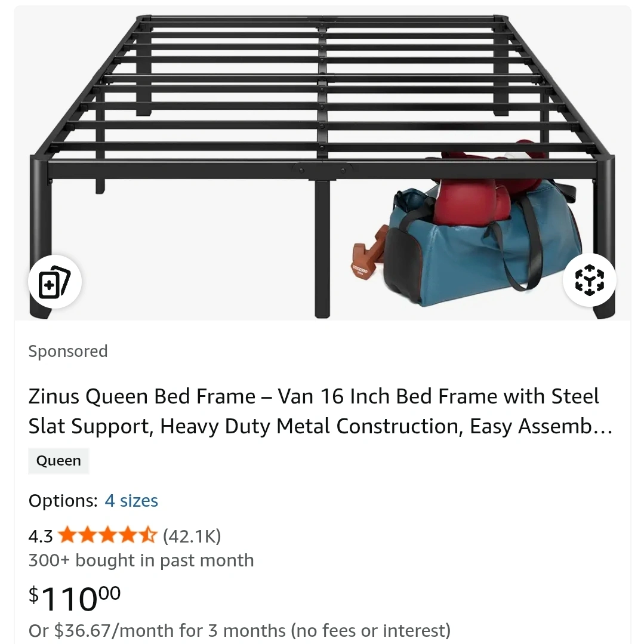Open the $36.67/month installment offer
Image resolution: width=644 pixels, height=644 pixels.
tap(239, 630)
